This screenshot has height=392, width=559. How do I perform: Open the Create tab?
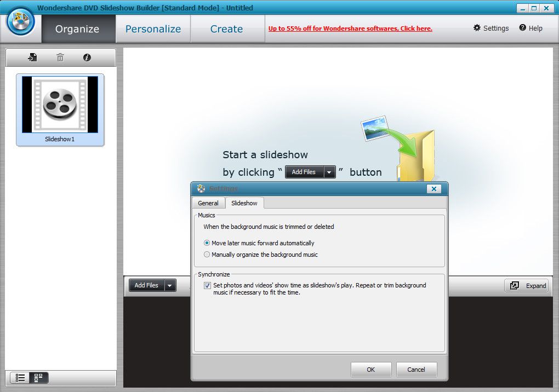[227, 29]
